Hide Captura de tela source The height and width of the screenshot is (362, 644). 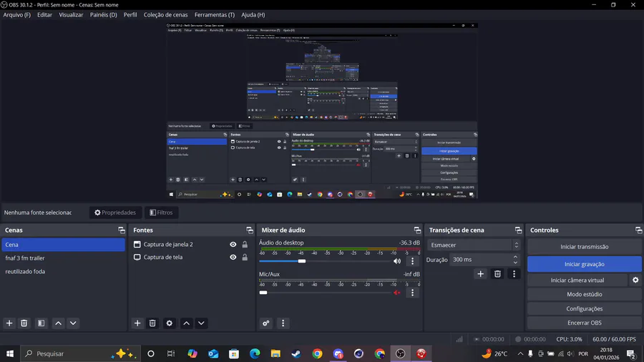tap(233, 257)
